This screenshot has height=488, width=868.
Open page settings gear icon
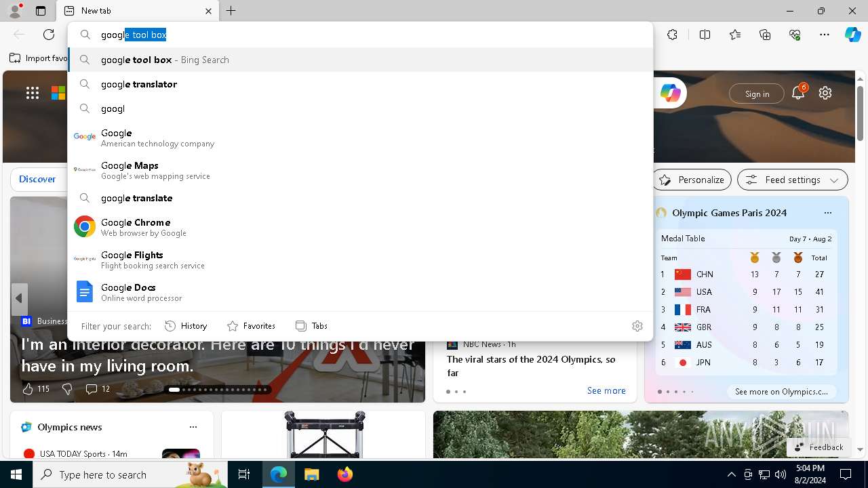825,93
